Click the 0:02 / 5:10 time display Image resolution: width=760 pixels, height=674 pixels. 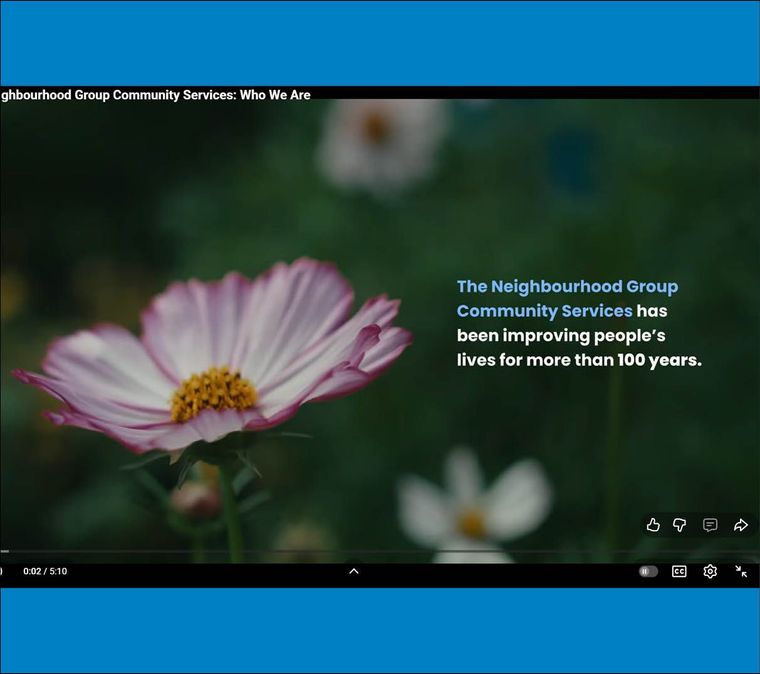click(45, 571)
